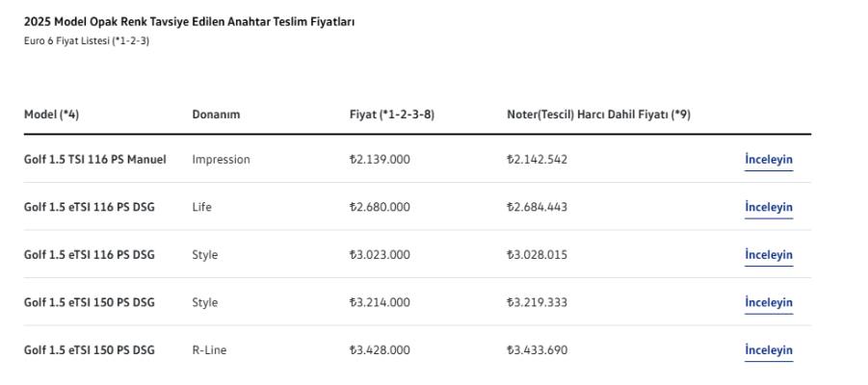The image size is (868, 385).
Task: Click the "Model (*4)" column header
Action: point(51,115)
